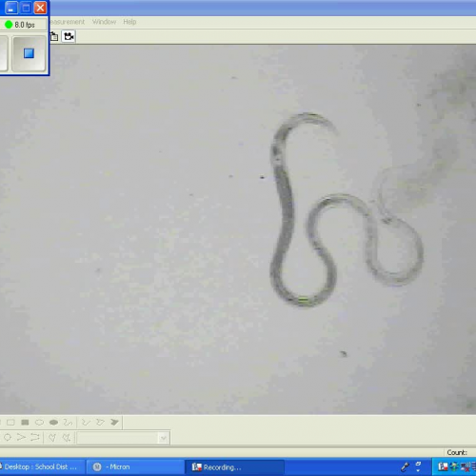476x476 pixels.
Task: Open the Window menu
Action: click(x=104, y=22)
